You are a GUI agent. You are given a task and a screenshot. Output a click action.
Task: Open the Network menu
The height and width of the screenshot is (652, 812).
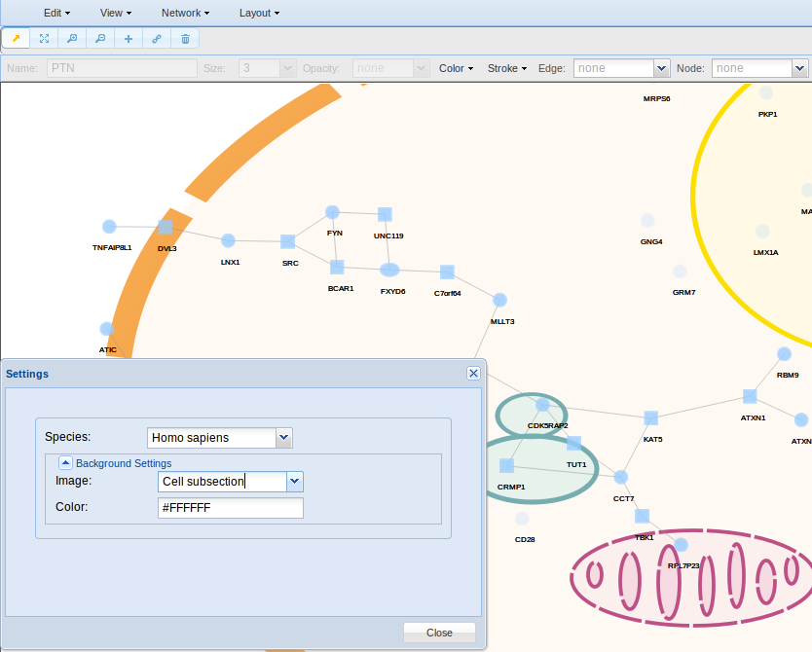pyautogui.click(x=185, y=13)
